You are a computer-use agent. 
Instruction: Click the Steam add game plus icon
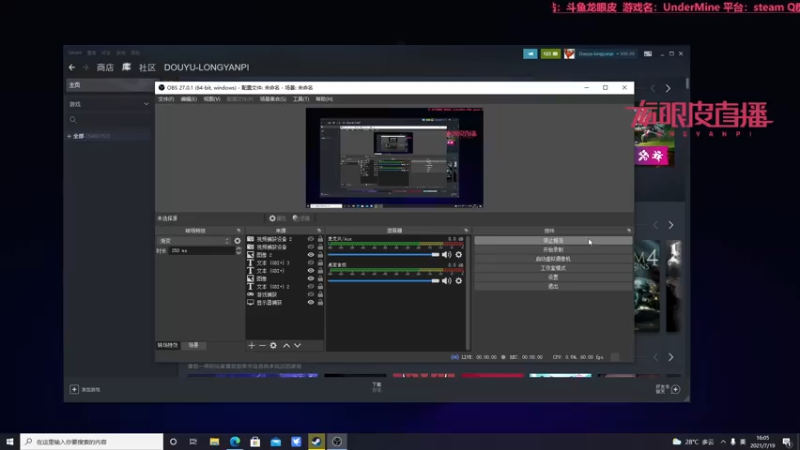point(74,389)
